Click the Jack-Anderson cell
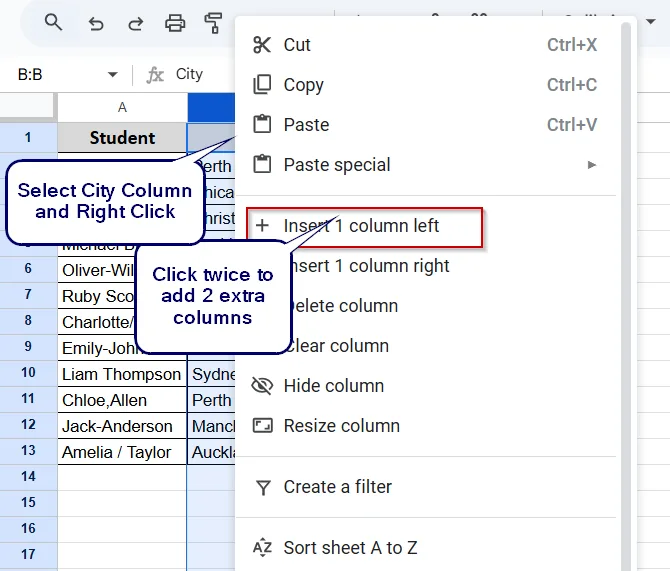 tap(122, 426)
